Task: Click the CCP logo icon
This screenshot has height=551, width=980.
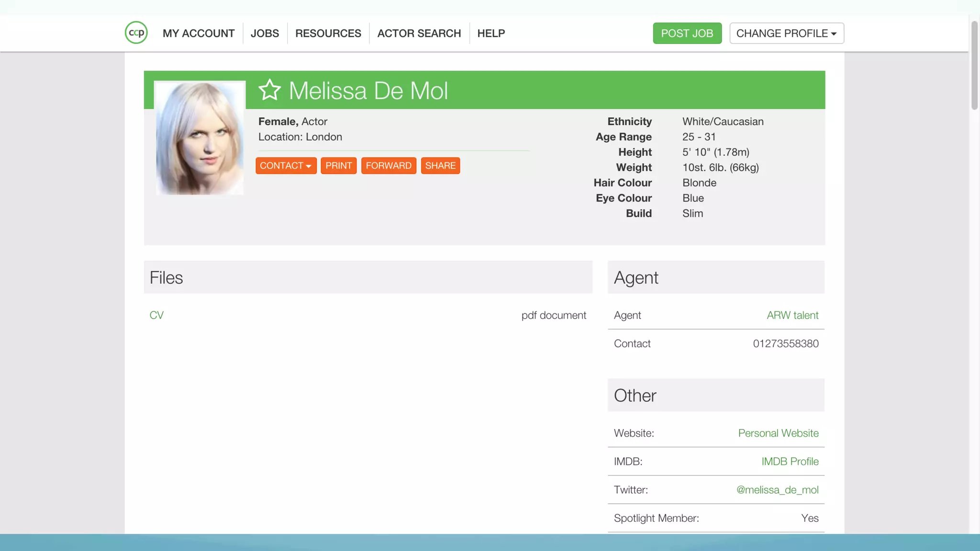Action: 136,33
